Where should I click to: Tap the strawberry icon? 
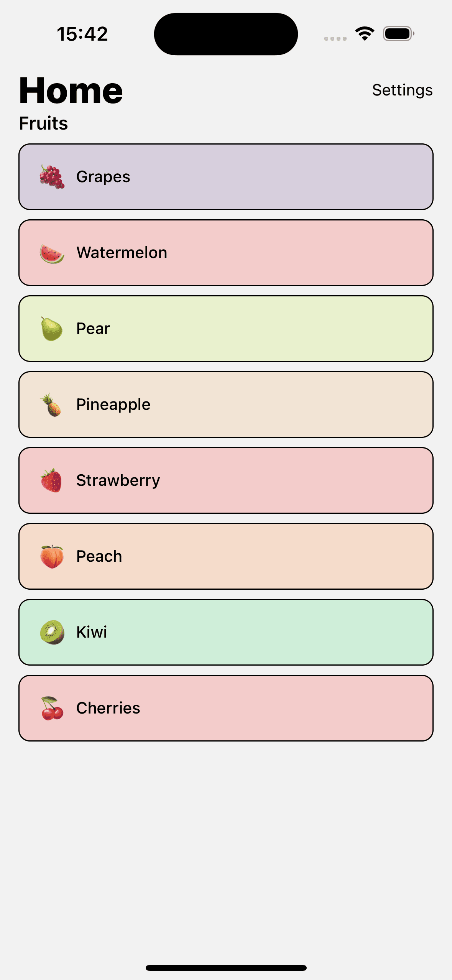tap(51, 480)
